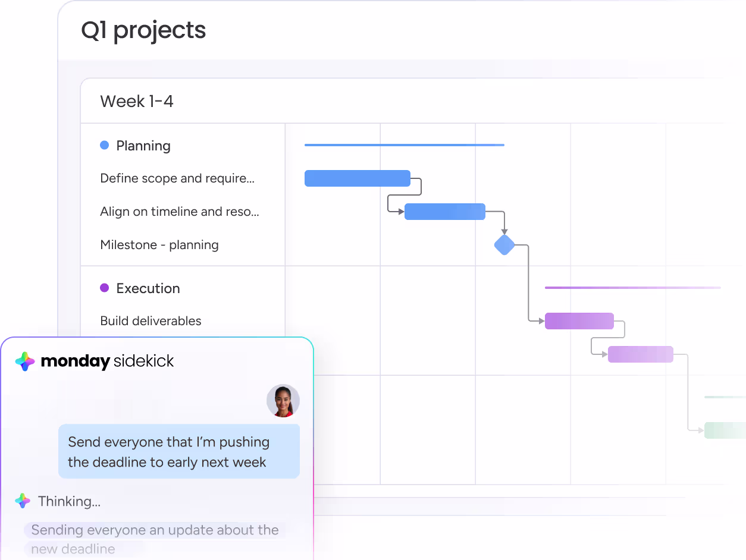Screen dimensions: 746x560
Task: Click the planning milestone diamond marker
Action: tap(504, 245)
